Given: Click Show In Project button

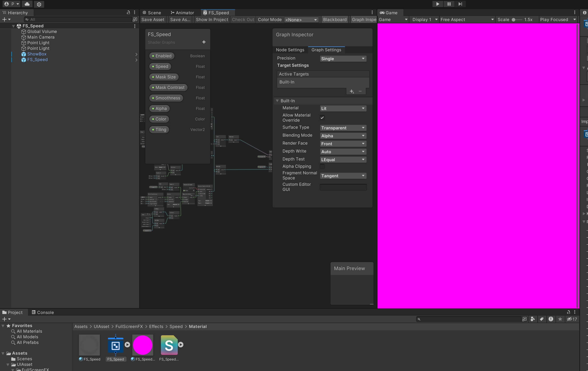Looking at the screenshot, I should click(212, 20).
